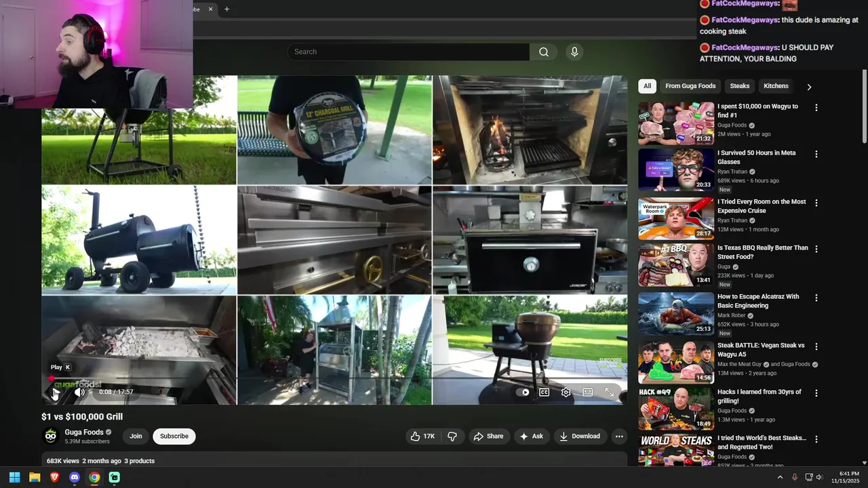Image resolution: width=868 pixels, height=488 pixels.
Task: Switch to theater mode icon
Action: [x=588, y=392]
